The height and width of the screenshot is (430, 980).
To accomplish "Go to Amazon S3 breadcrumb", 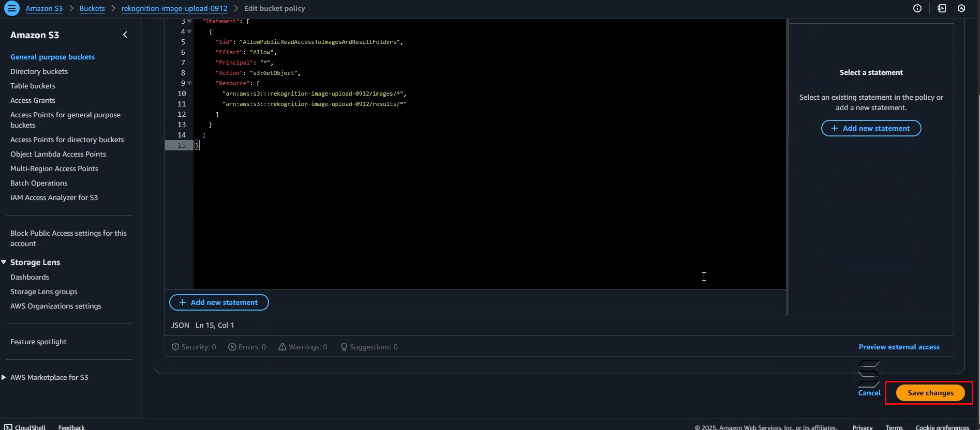I will pos(44,8).
